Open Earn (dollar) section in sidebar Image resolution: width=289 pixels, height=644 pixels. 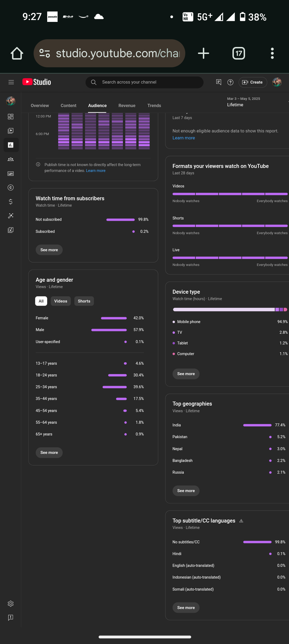[11, 202]
